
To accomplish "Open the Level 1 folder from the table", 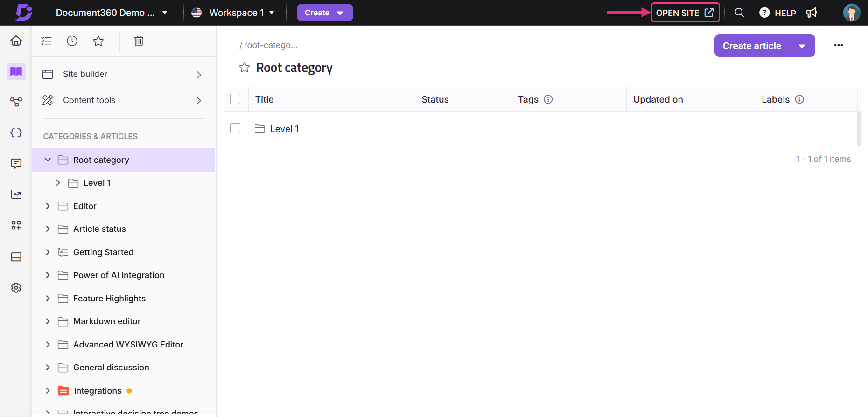I will [284, 129].
